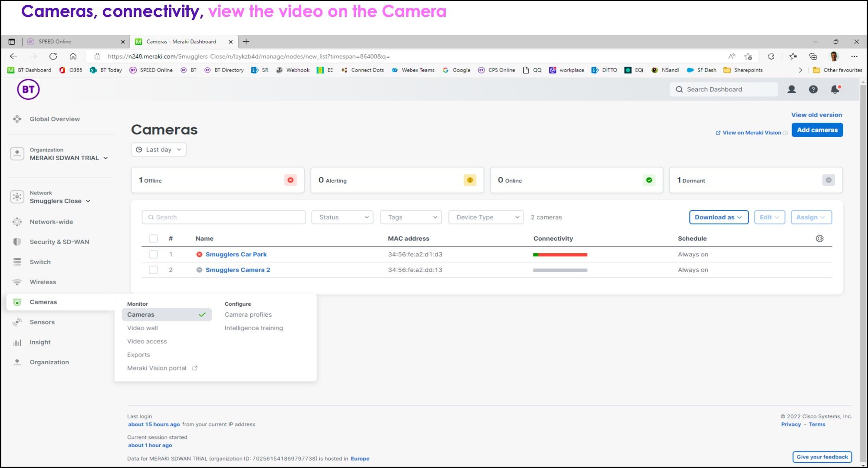
Task: Tick checkbox for Smugglers Camera 2 row
Action: (x=153, y=270)
